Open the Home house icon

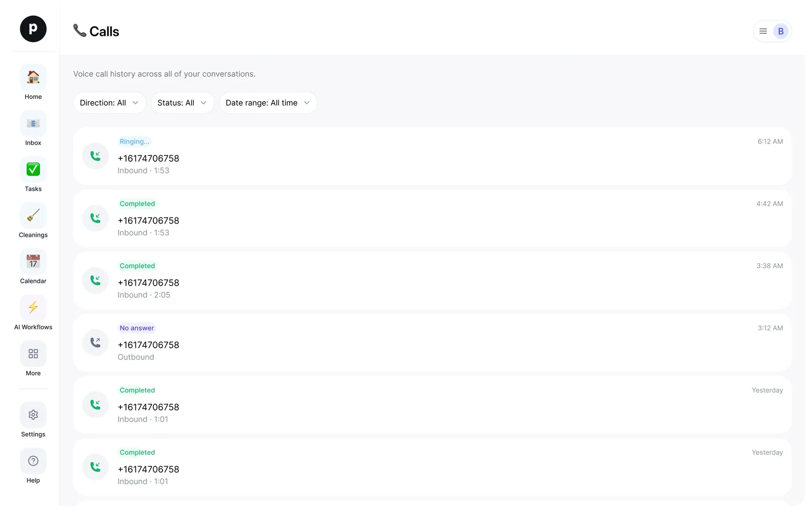33,77
